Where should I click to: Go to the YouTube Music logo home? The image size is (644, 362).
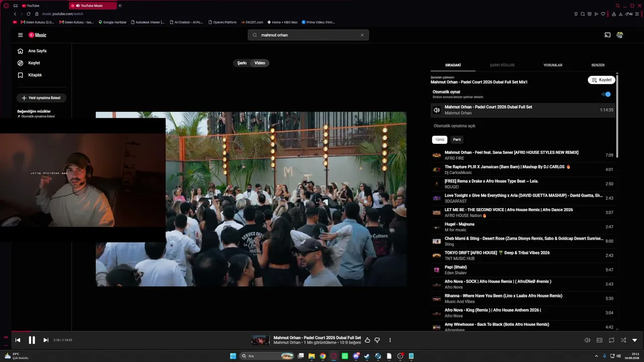click(x=37, y=35)
